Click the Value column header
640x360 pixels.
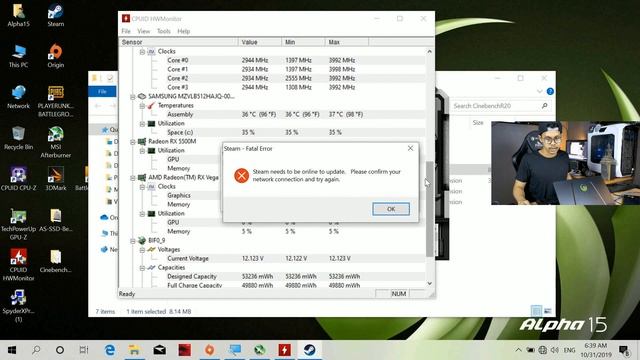point(260,42)
